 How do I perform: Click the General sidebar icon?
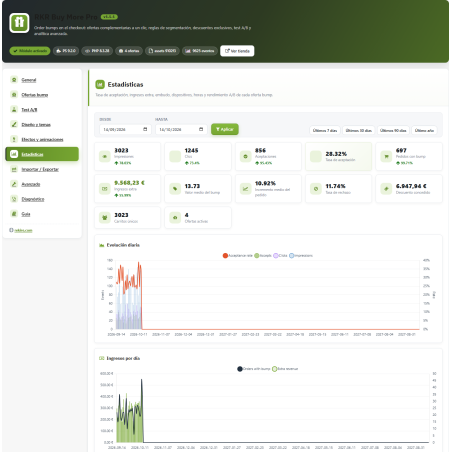(x=14, y=80)
